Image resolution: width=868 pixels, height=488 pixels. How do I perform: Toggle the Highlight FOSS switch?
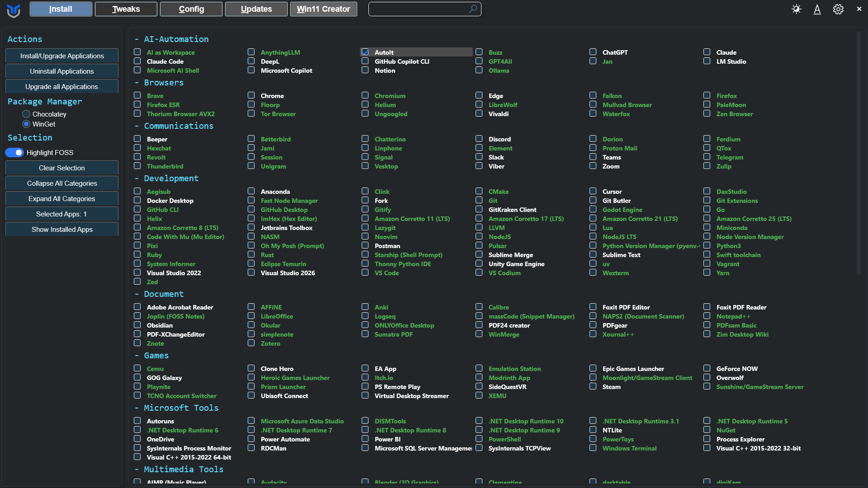[14, 153]
